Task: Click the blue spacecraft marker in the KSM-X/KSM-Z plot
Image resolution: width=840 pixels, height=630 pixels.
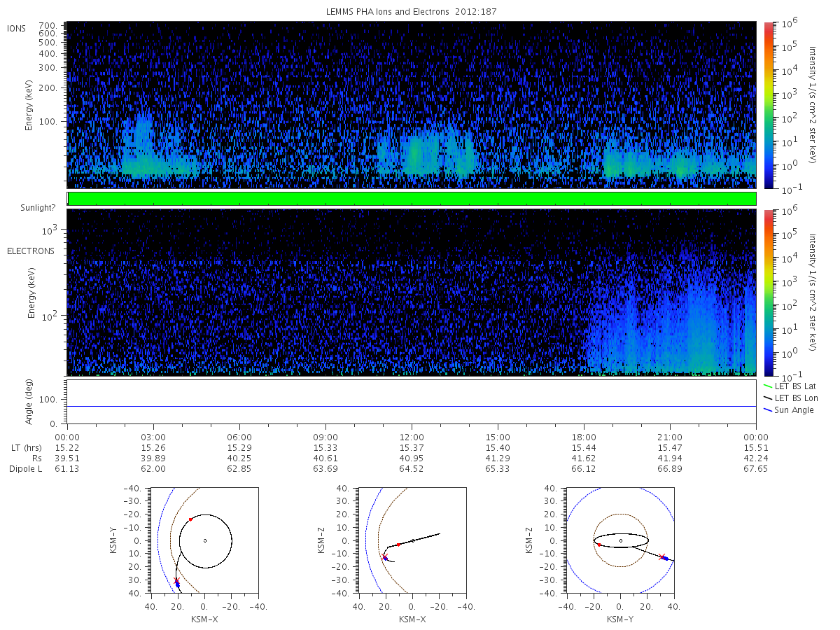Action: pyautogui.click(x=386, y=559)
